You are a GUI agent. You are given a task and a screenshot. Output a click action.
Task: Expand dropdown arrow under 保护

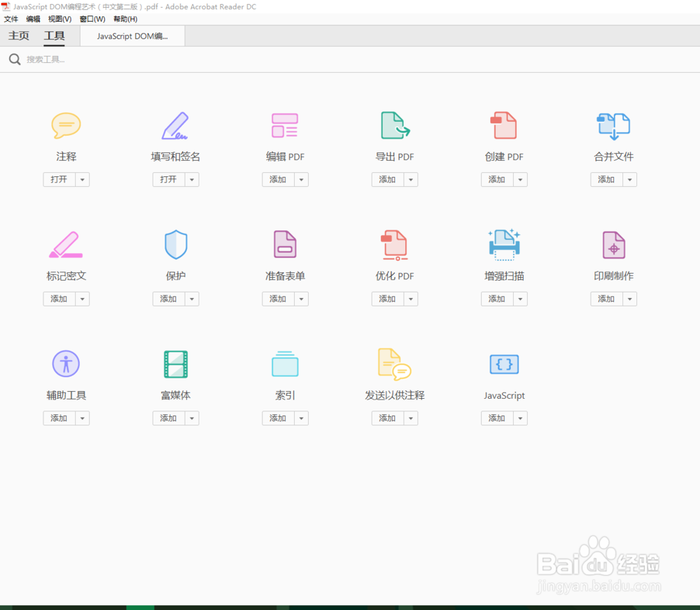coord(192,299)
